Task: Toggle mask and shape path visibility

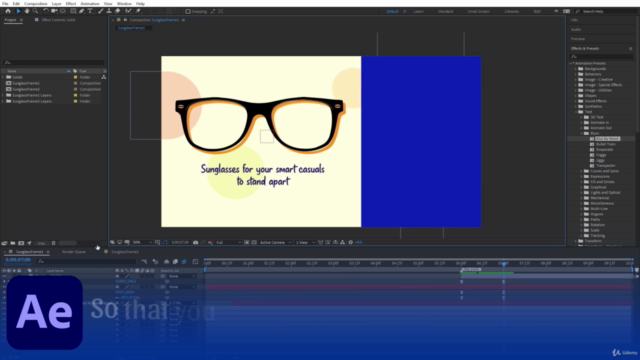Action: click(x=165, y=242)
